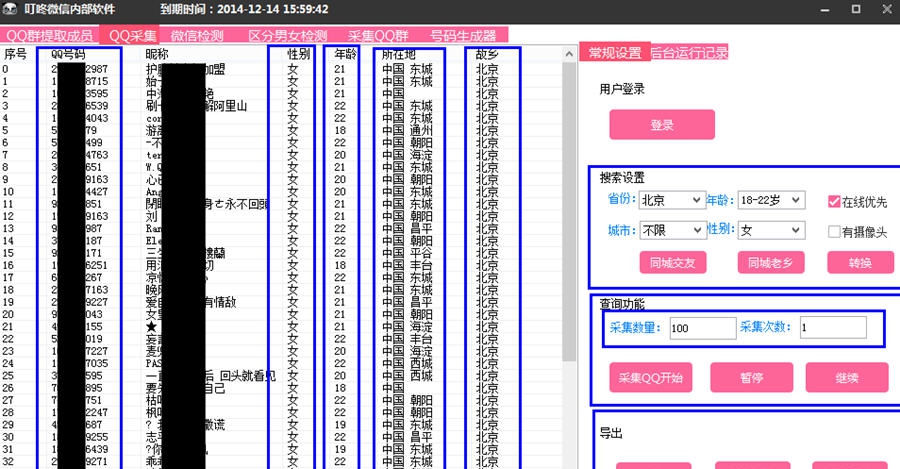Click the skull app icon in title bar
The image size is (900, 469).
(x=10, y=9)
